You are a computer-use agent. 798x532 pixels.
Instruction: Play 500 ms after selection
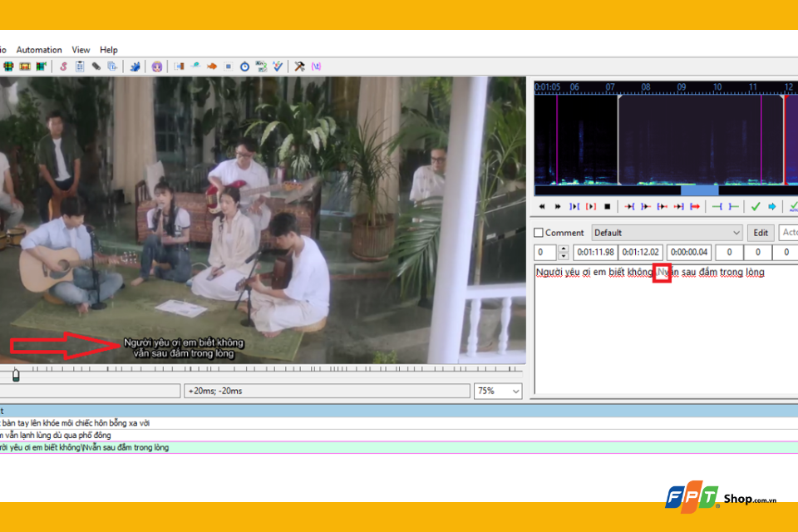click(x=646, y=207)
